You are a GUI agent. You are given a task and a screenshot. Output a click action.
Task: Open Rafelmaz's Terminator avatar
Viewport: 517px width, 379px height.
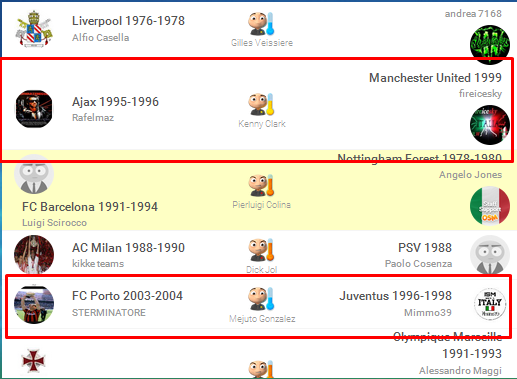[34, 109]
